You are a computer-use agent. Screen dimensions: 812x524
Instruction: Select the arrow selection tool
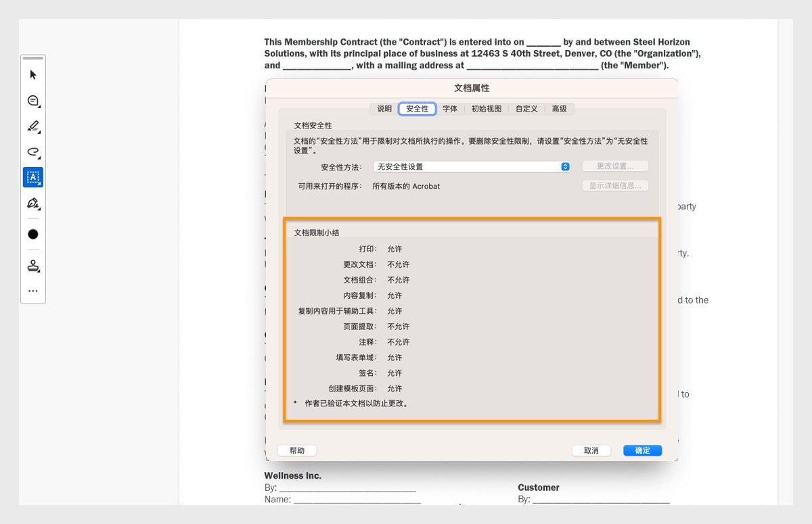pyautogui.click(x=32, y=74)
